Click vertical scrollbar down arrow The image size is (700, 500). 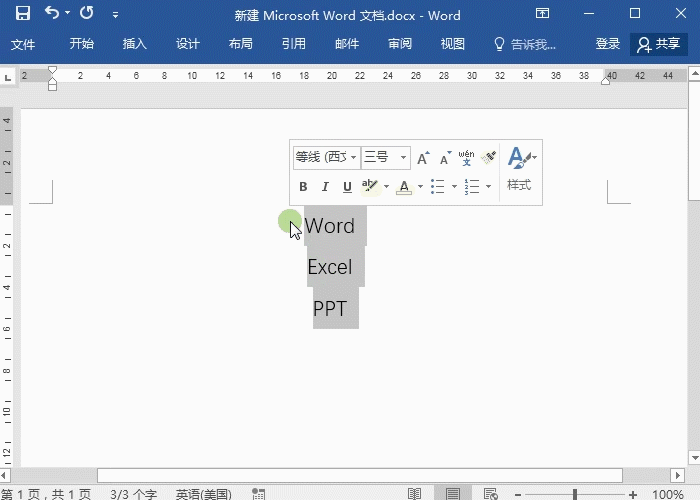694,458
